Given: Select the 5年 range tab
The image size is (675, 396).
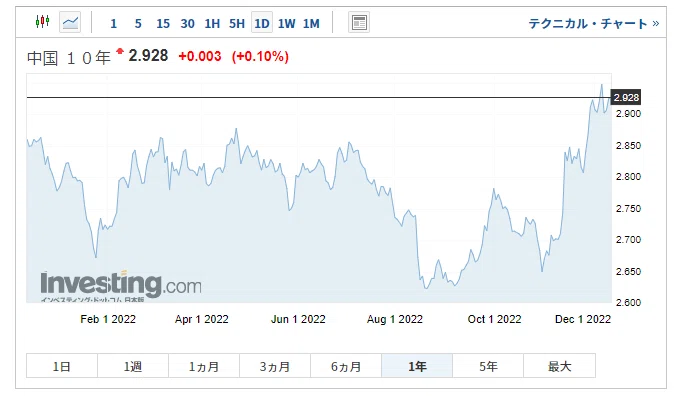Looking at the screenshot, I should pyautogui.click(x=488, y=366).
